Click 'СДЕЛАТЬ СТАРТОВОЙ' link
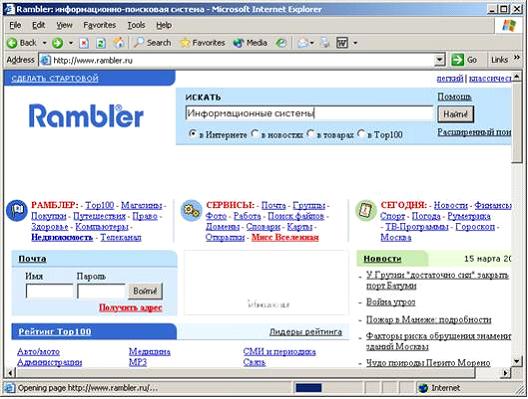The image size is (528, 399). click(x=55, y=78)
